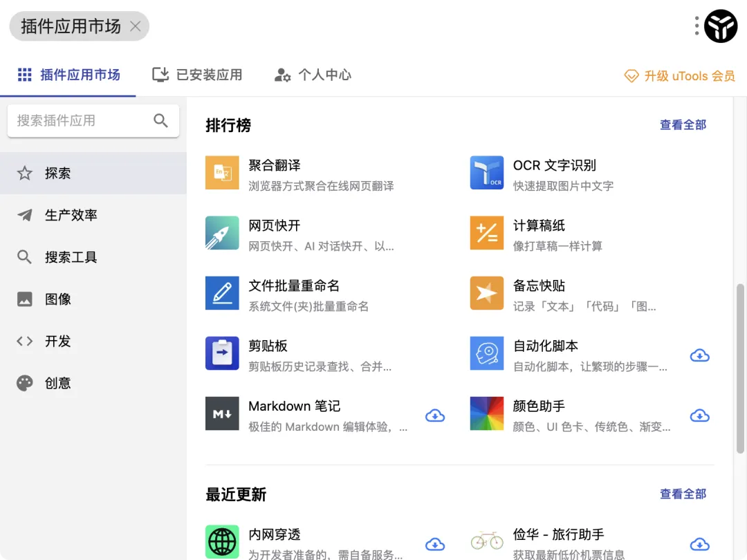Click the 备忘快贴 orange icon
747x560 pixels.
pyautogui.click(x=486, y=293)
